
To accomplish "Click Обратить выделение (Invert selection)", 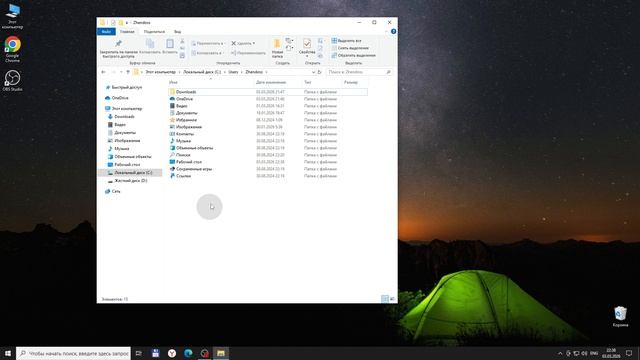I will (x=353, y=56).
